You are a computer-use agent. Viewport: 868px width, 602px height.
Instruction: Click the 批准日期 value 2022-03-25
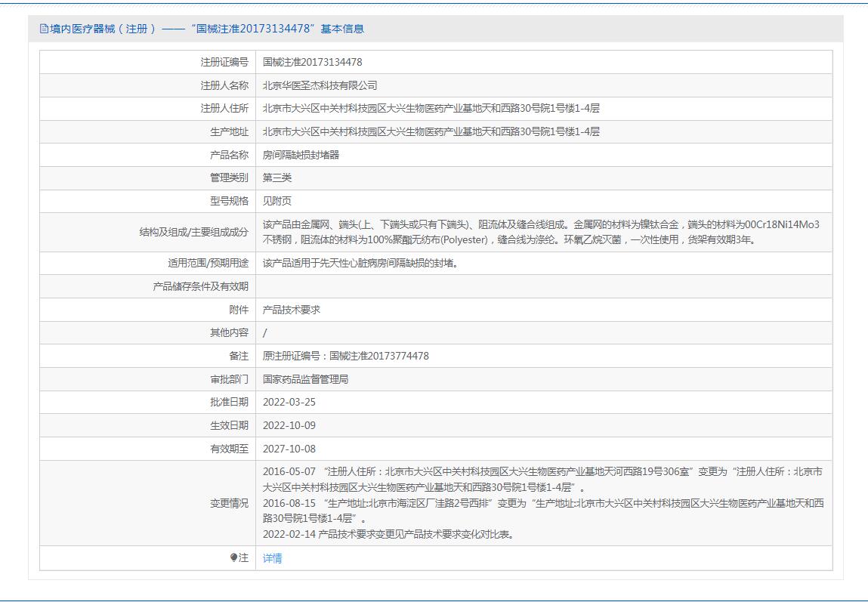coord(289,402)
